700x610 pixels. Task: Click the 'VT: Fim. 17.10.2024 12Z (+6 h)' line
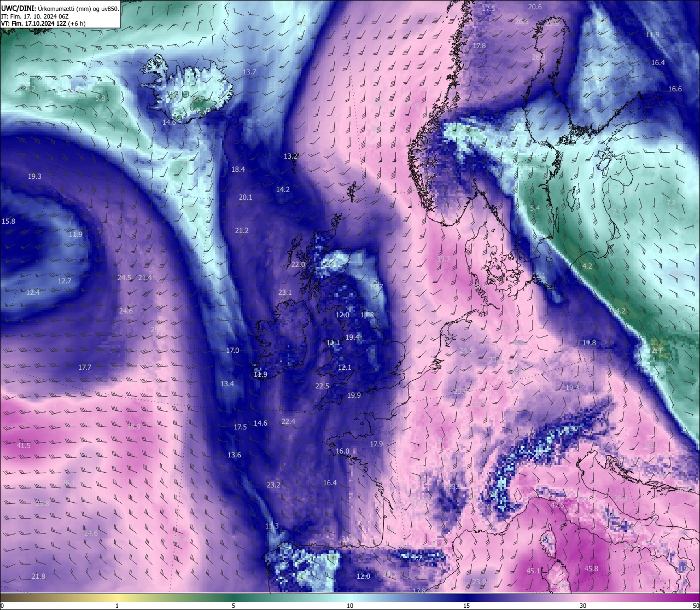pos(43,24)
